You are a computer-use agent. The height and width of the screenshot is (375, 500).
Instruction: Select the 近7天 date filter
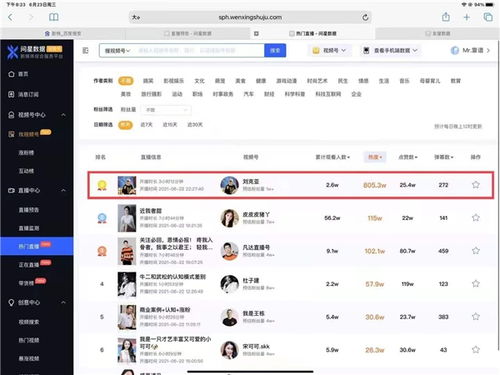tap(146, 125)
